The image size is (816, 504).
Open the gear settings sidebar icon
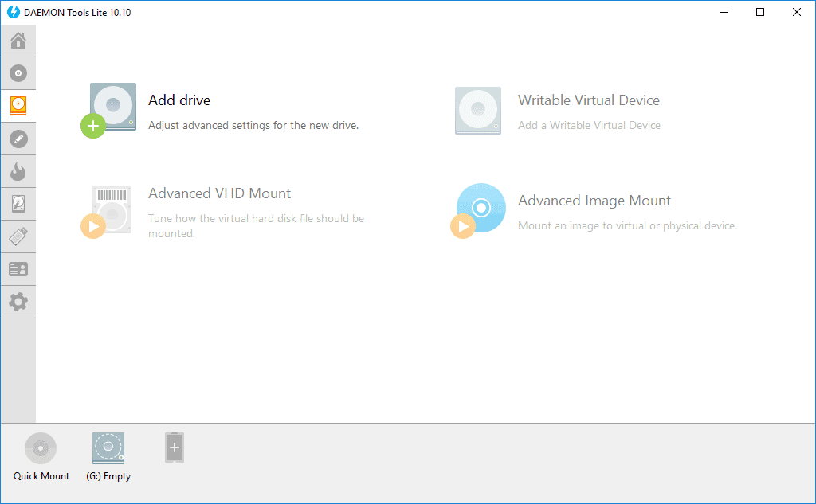18,302
